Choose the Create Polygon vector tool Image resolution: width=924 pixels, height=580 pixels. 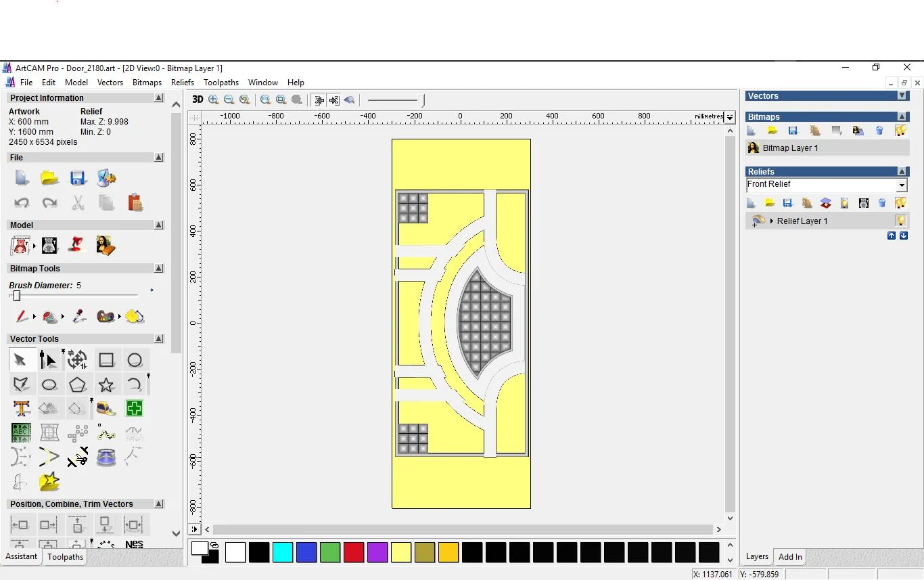coord(78,385)
